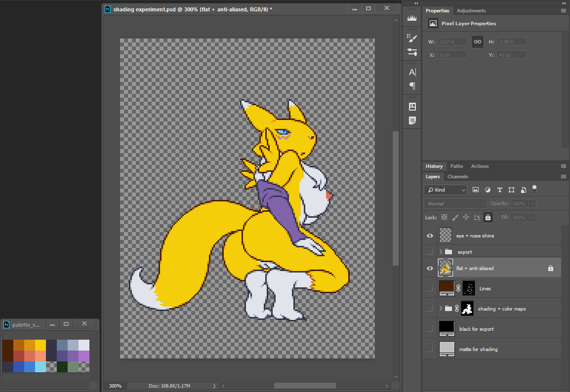This screenshot has width=570, height=392.
Task: Open the Kind filter dropdown
Action: [x=445, y=190]
